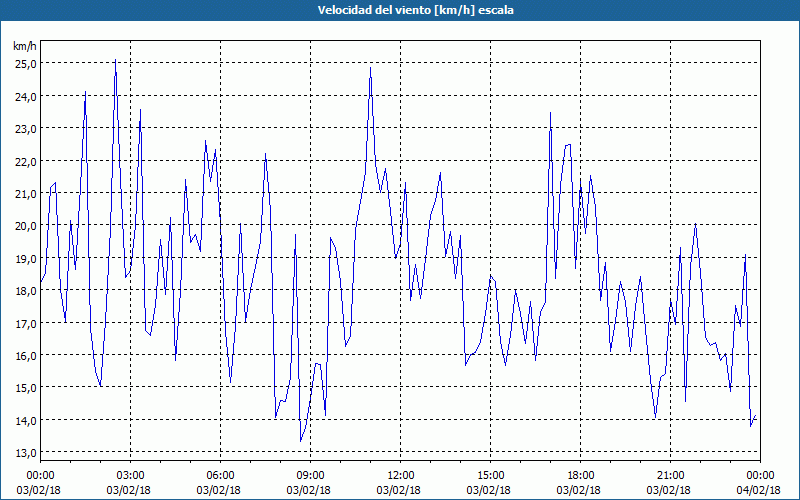Click the '06:00' time label
This screenshot has width=800, height=500.
(220, 476)
